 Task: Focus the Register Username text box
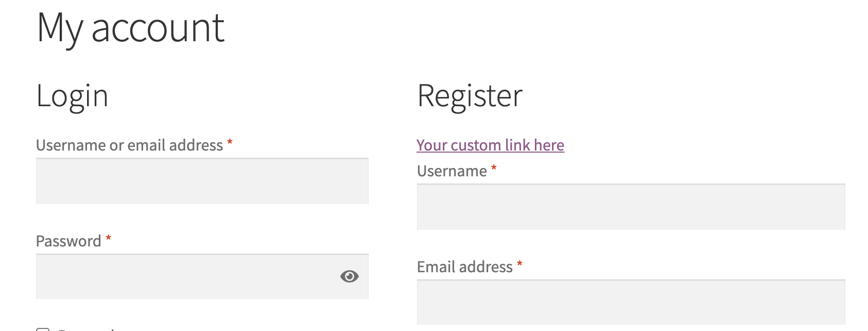tap(631, 207)
